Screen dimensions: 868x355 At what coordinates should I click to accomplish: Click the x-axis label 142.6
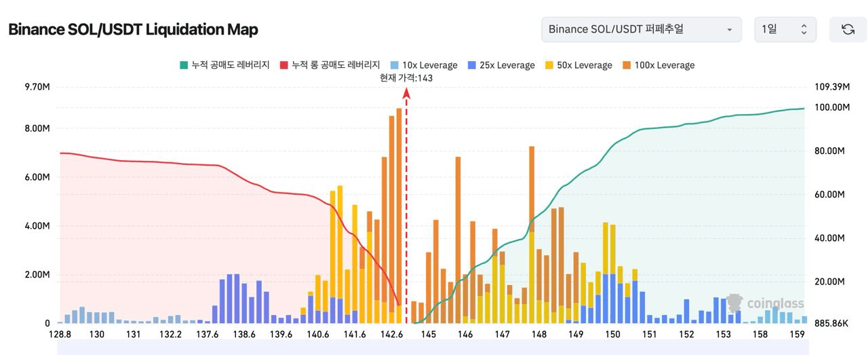coord(392,335)
